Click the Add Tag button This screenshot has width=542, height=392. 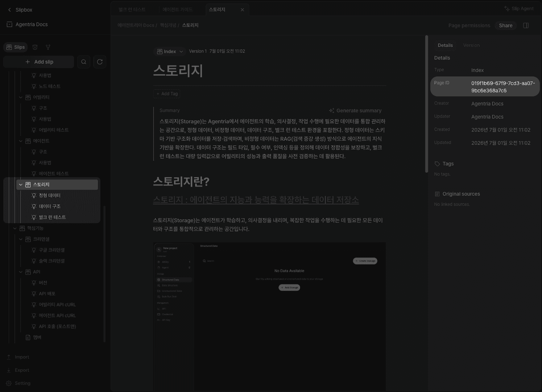click(x=167, y=93)
